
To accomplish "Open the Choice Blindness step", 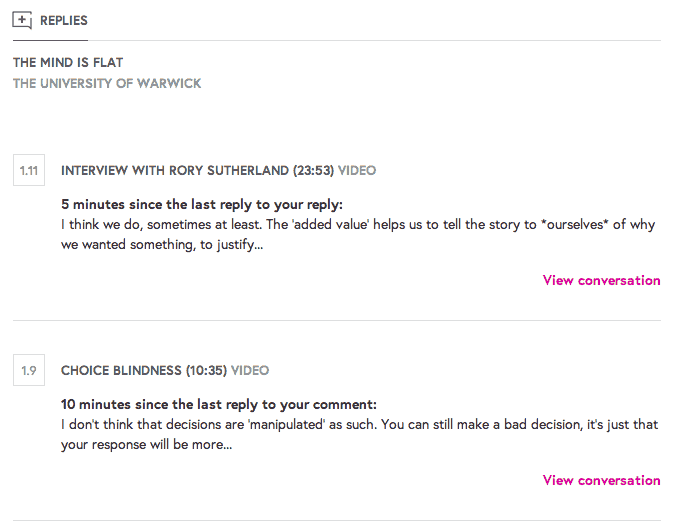I will [x=121, y=371].
